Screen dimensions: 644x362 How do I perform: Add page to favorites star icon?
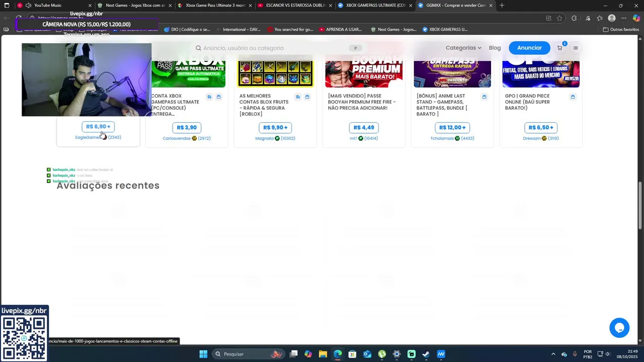coord(559,18)
